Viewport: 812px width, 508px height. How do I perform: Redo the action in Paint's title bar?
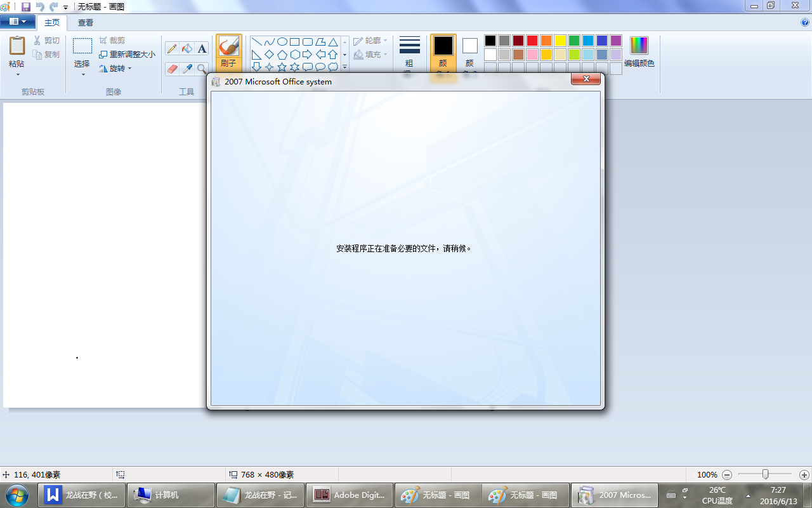(x=53, y=7)
